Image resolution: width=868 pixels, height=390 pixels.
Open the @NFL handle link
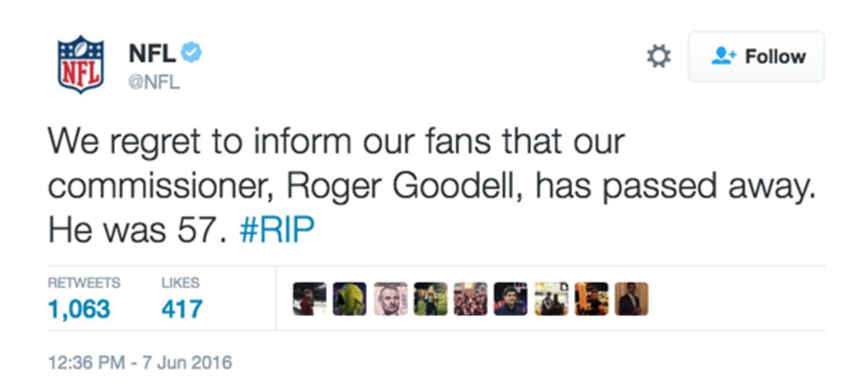click(x=154, y=82)
